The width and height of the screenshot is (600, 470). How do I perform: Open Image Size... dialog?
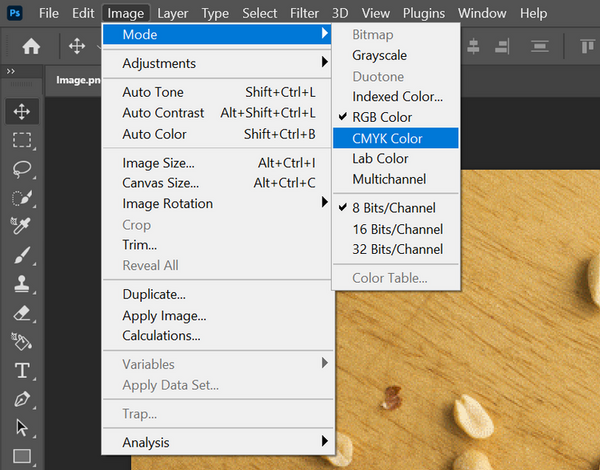coord(217,163)
